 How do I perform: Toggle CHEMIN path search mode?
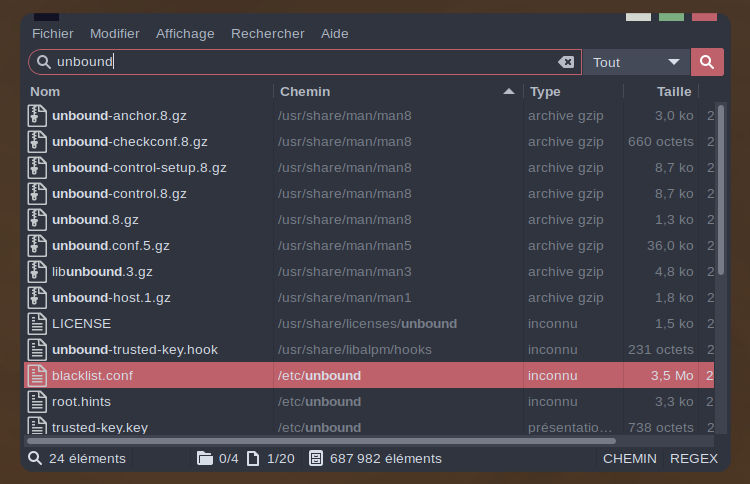pos(629,459)
